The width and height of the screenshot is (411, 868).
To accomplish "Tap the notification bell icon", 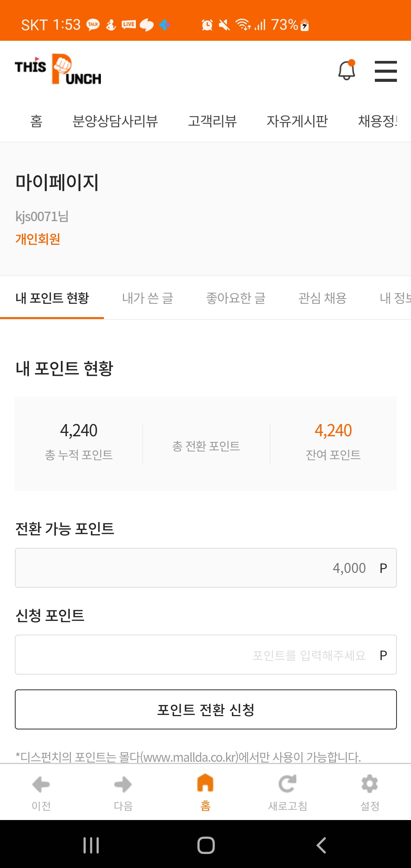I will click(347, 70).
